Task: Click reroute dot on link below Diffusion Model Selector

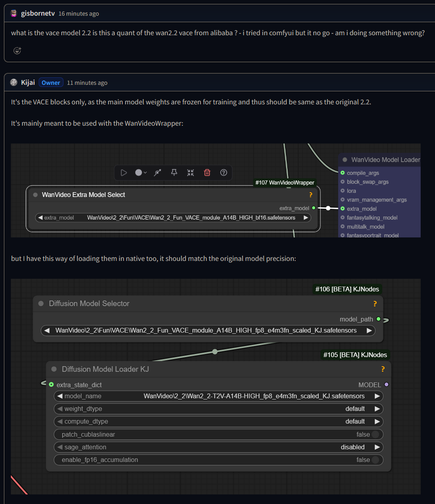Action: [x=215, y=352]
